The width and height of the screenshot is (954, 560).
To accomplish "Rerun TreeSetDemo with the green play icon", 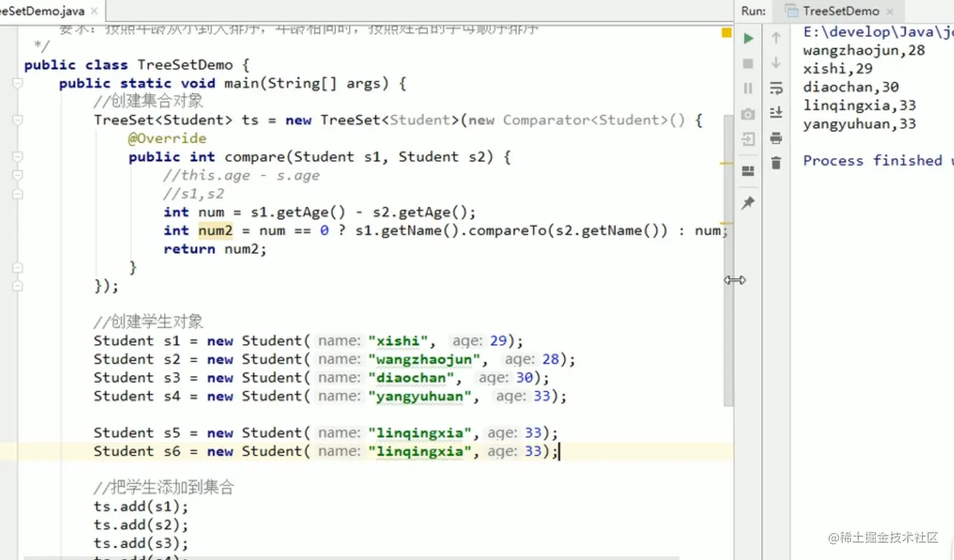I will [x=748, y=39].
